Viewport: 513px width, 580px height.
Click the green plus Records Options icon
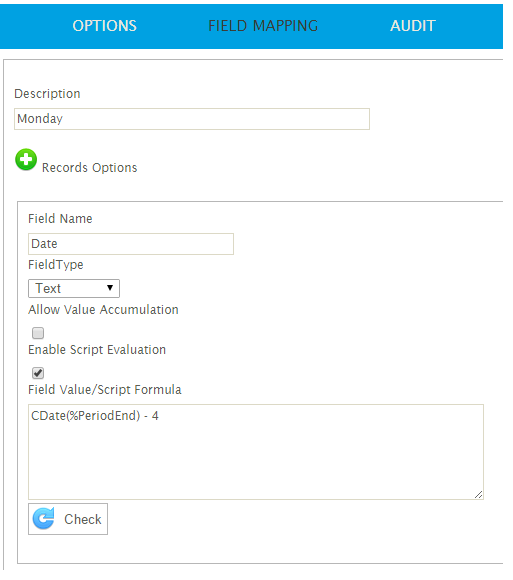pos(26,160)
